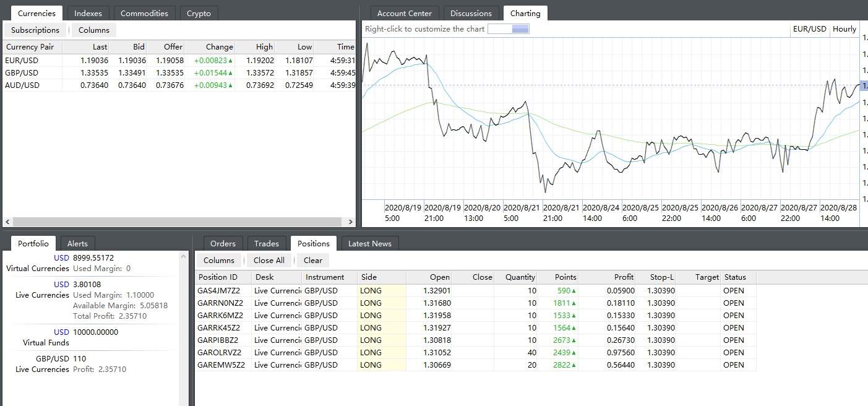Viewport: 868px width, 406px height.
Task: Open the Columns options in Positions panel
Action: [x=219, y=261]
